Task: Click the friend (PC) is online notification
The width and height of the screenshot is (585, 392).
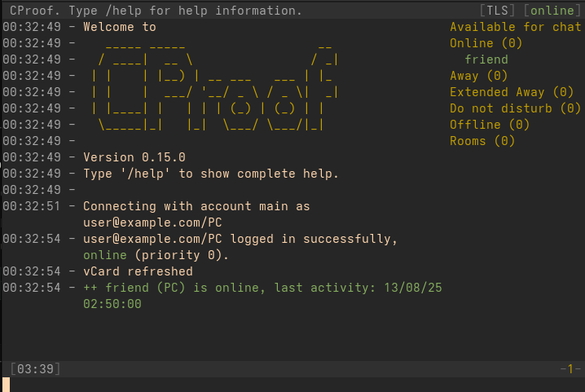Action: coord(262,295)
